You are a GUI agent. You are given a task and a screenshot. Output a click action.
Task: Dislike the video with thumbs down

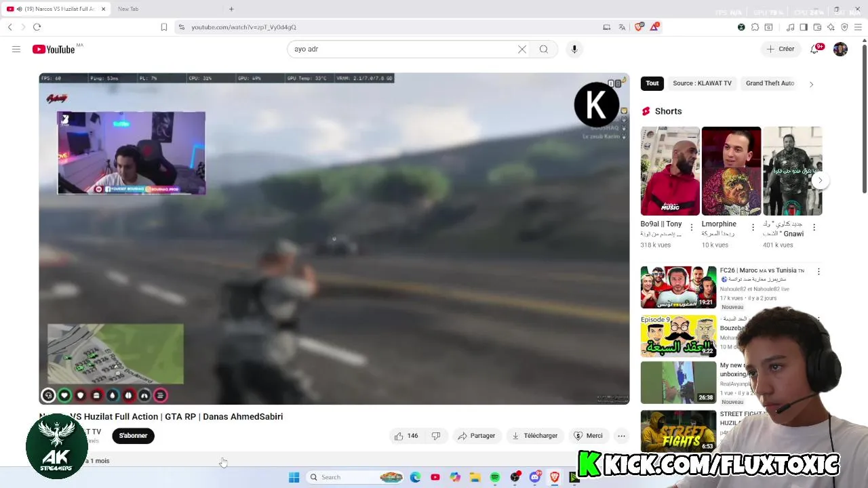[x=436, y=436]
